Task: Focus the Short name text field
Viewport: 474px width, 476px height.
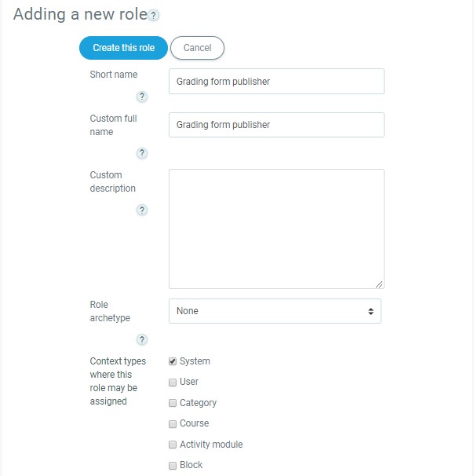Action: (x=276, y=82)
